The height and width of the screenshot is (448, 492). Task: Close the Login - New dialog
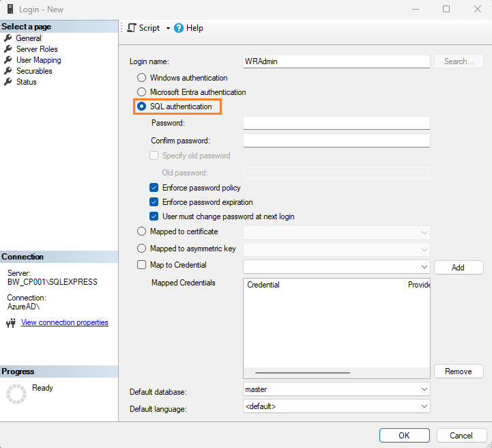[478, 9]
